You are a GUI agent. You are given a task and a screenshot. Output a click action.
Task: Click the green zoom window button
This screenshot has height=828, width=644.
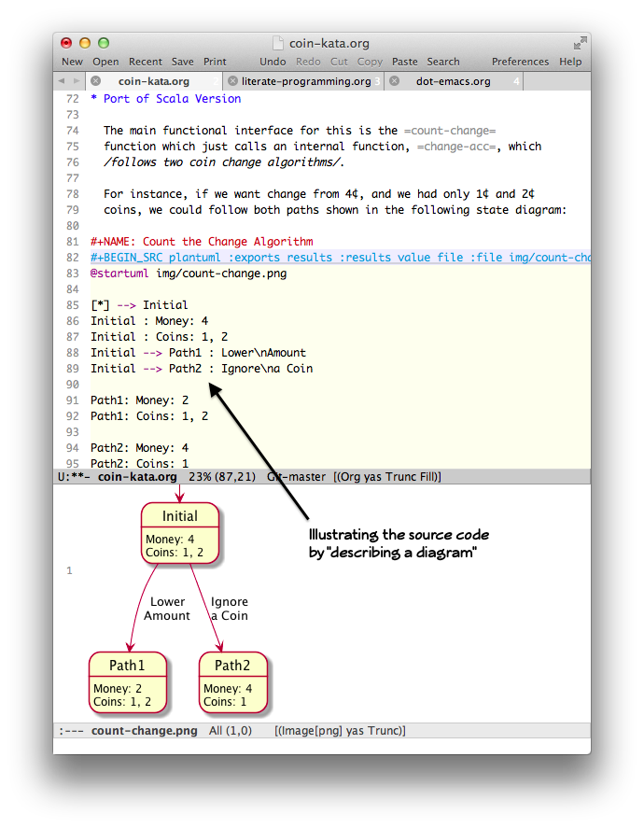(104, 43)
